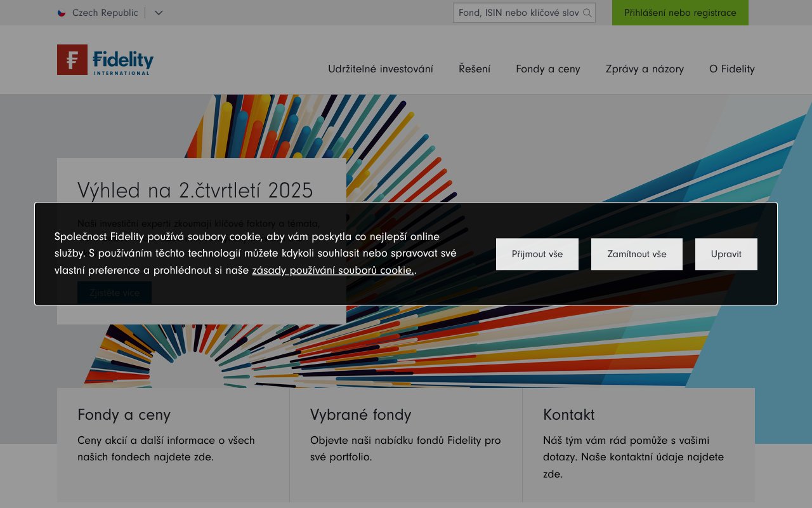Accept all cookies with Přijmout vše
812x508 pixels.
click(537, 253)
